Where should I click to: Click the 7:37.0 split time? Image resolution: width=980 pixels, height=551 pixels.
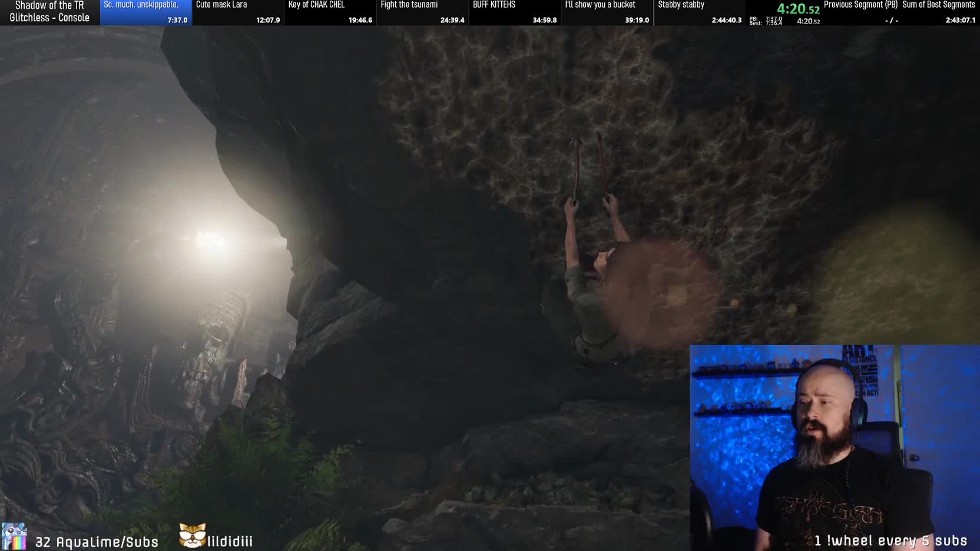tap(177, 20)
